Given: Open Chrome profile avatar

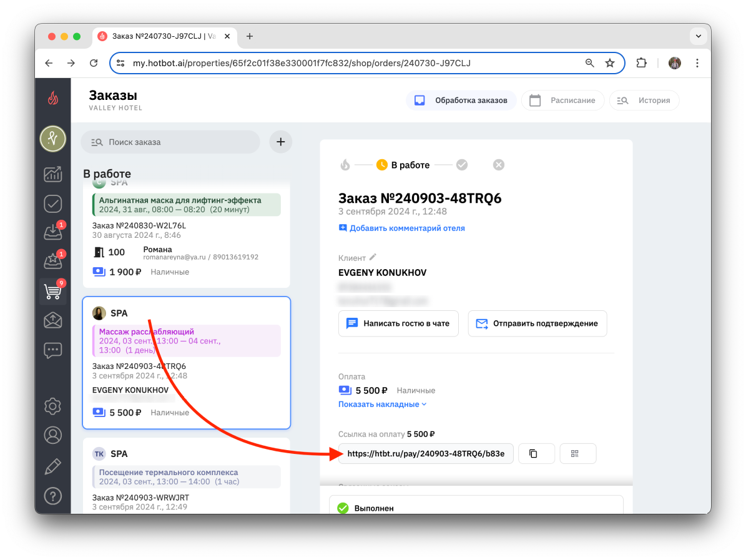Looking at the screenshot, I should 675,63.
